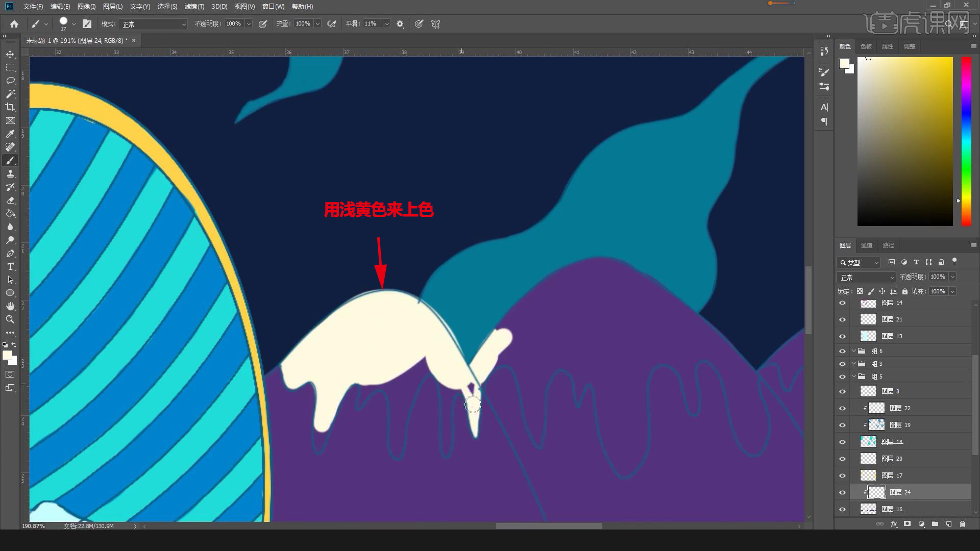980x551 pixels.
Task: Expand group 组 6
Action: coord(854,351)
